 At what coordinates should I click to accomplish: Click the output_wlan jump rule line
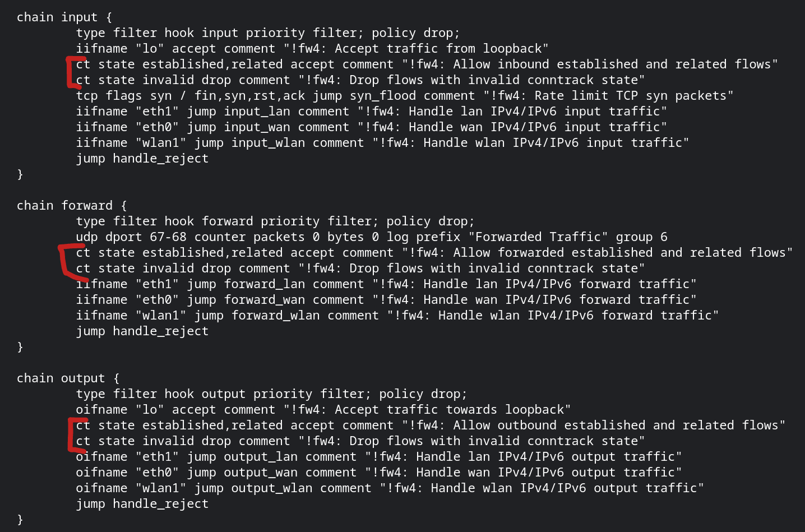coord(390,488)
